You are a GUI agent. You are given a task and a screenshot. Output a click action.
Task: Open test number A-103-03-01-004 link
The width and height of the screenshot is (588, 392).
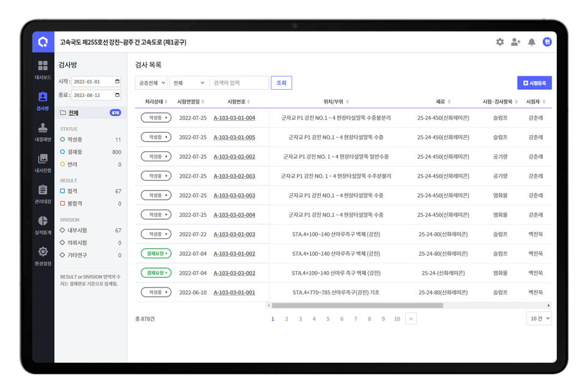[234, 118]
